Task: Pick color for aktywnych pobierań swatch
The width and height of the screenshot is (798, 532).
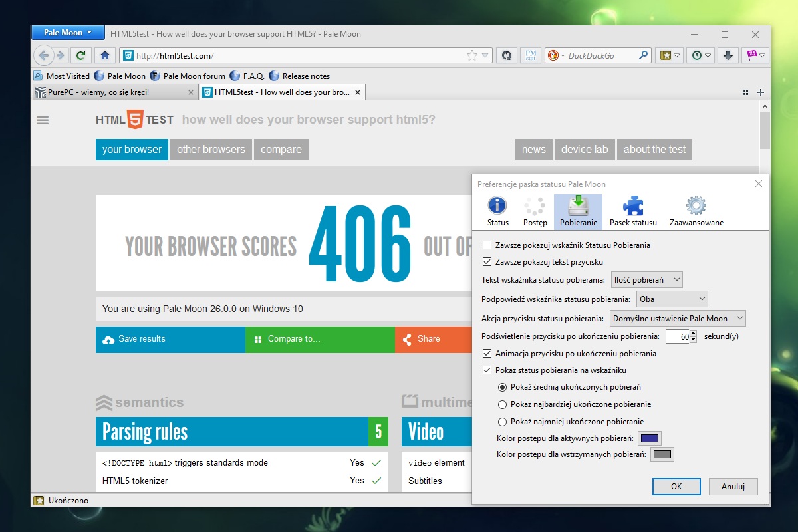Action: point(649,438)
